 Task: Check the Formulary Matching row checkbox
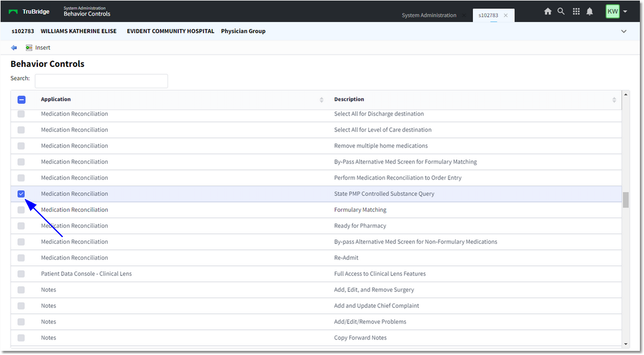pos(21,210)
